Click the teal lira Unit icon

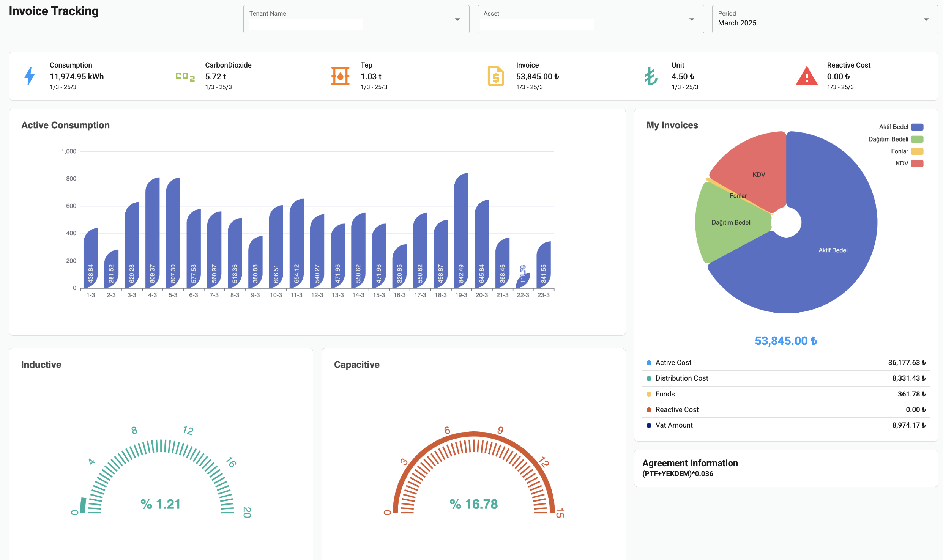tap(651, 76)
